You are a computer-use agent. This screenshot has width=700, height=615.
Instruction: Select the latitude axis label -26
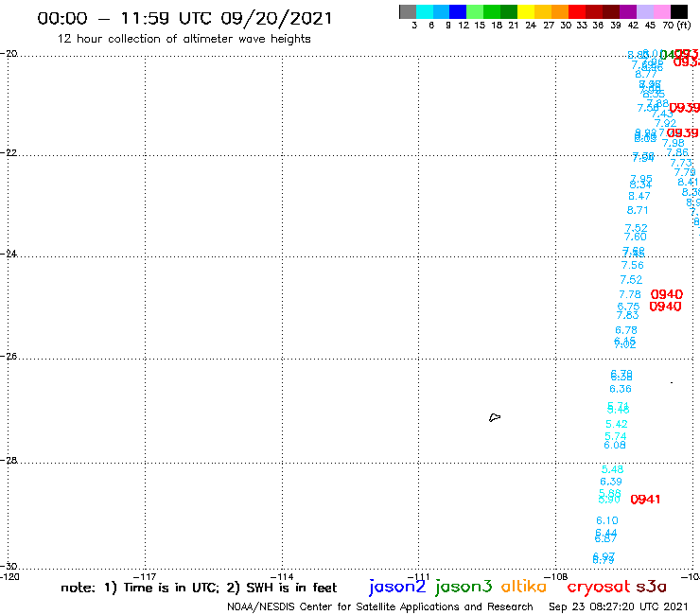point(9,356)
